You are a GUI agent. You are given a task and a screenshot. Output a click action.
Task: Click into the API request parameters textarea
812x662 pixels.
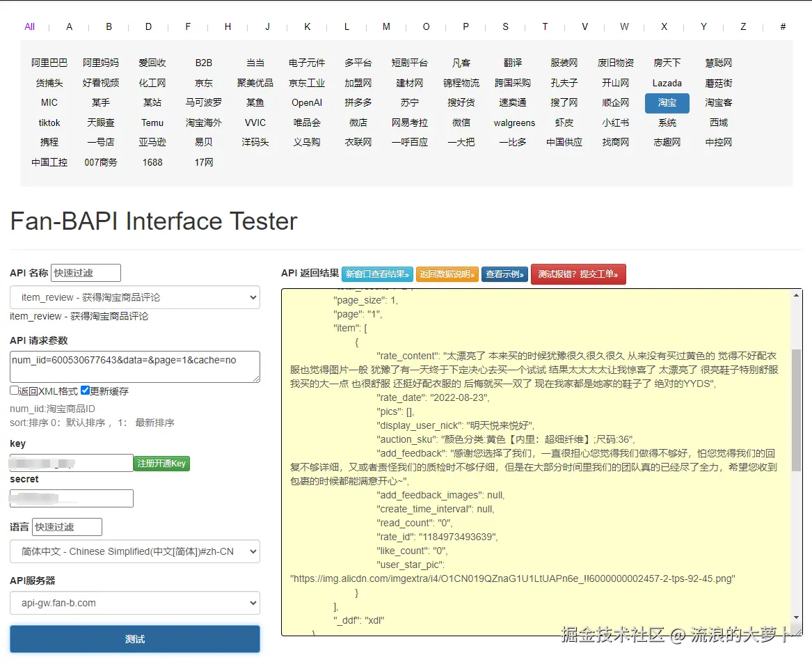click(135, 367)
